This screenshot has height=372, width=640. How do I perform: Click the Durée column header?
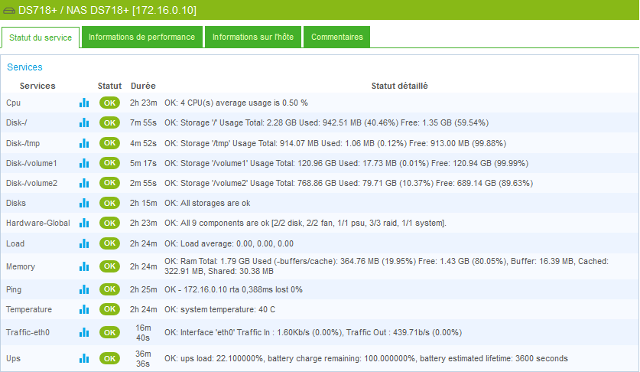click(x=143, y=86)
